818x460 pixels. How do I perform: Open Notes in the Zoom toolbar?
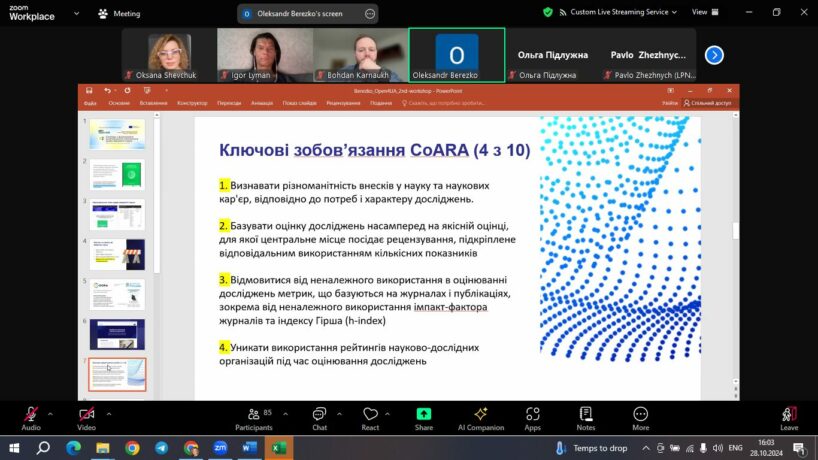[x=586, y=416]
